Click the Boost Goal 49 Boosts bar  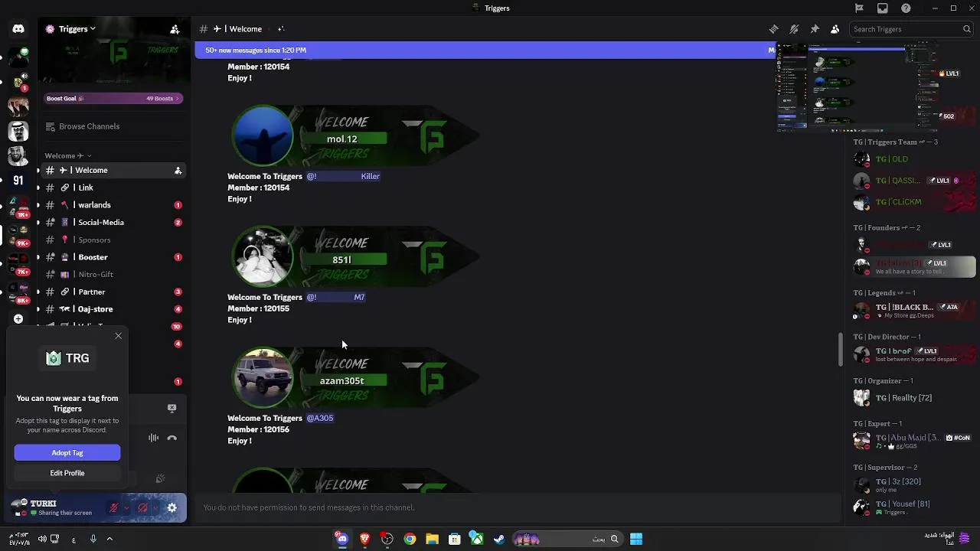pyautogui.click(x=112, y=98)
